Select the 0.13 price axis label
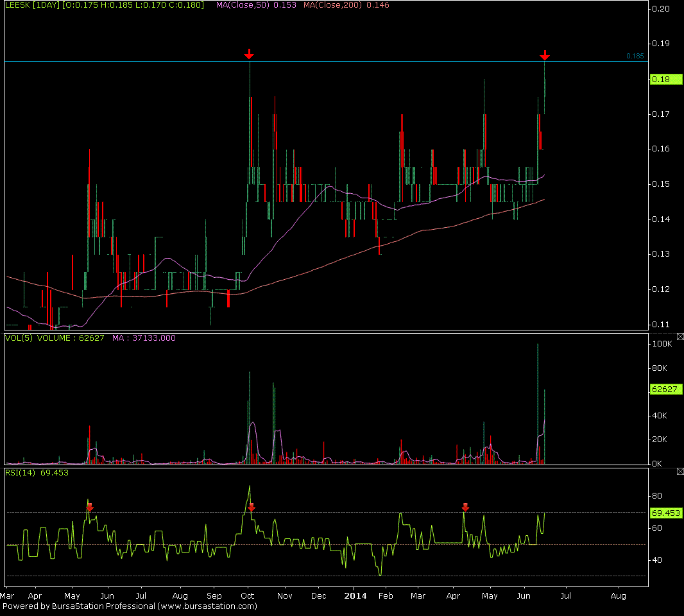 [x=661, y=254]
